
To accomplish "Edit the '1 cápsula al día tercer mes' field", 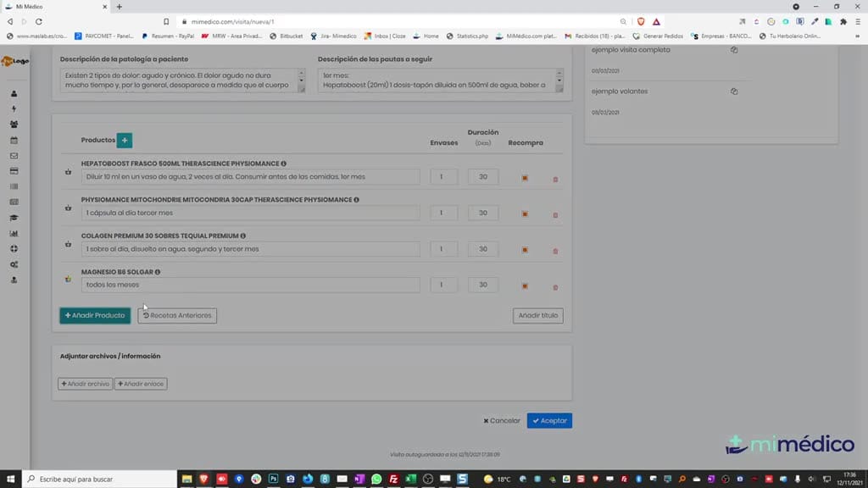I will (x=250, y=213).
